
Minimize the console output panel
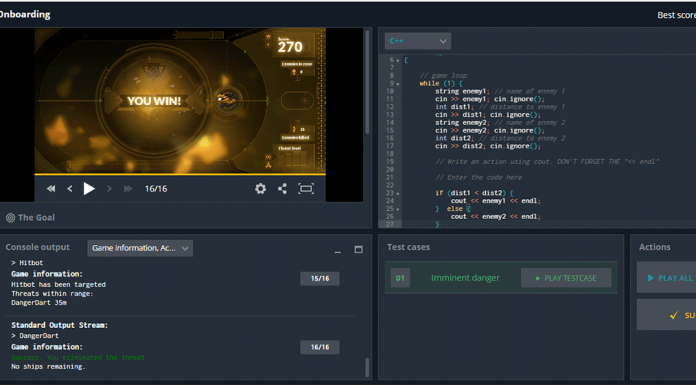338,251
